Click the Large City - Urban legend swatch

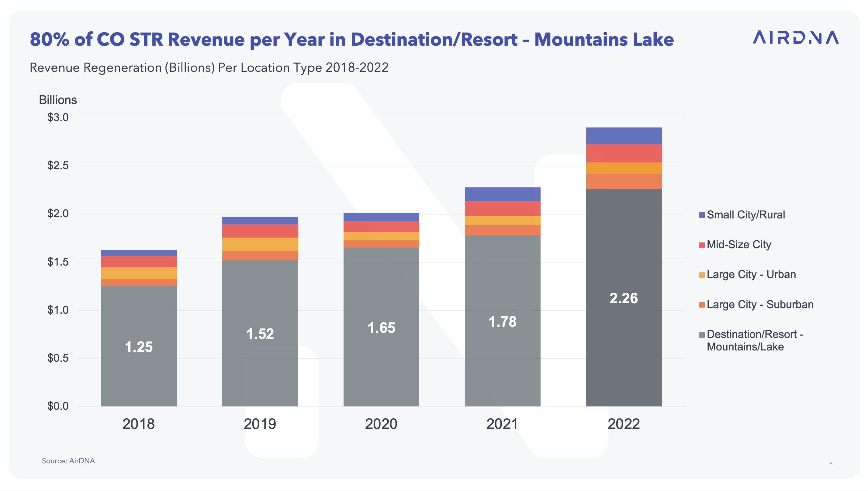tap(702, 275)
